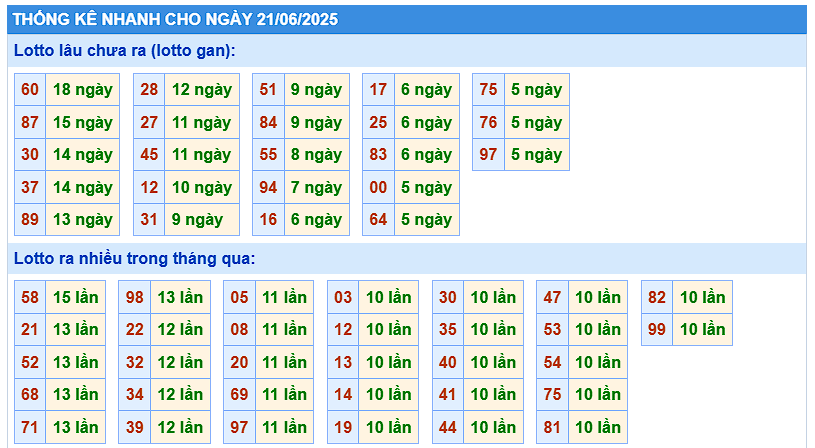Click frequent number 44
This screenshot has height=448, width=815.
coord(448,427)
